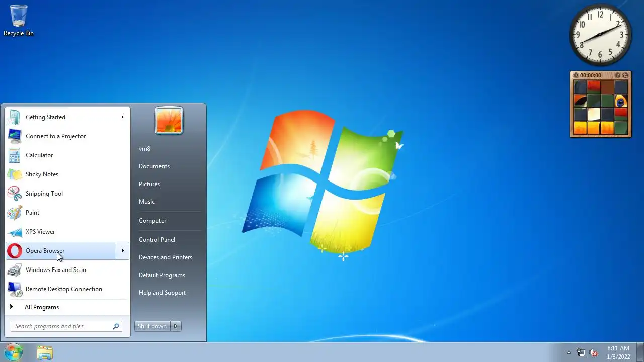
Task: Open Documents from the Start menu
Action: click(x=154, y=166)
